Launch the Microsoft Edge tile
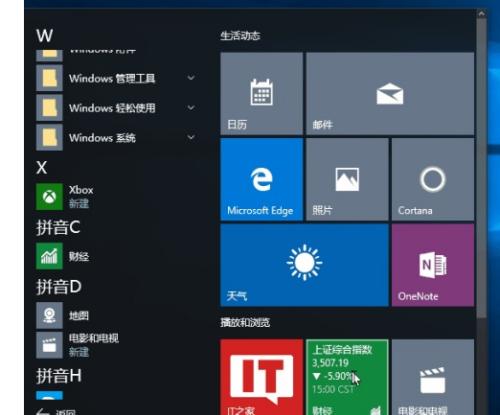 pos(262,179)
